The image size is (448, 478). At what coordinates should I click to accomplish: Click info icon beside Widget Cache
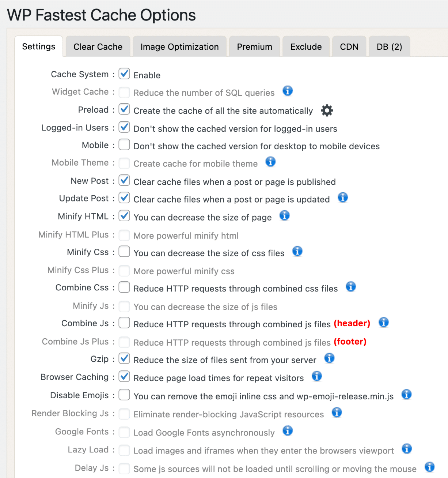click(x=288, y=91)
